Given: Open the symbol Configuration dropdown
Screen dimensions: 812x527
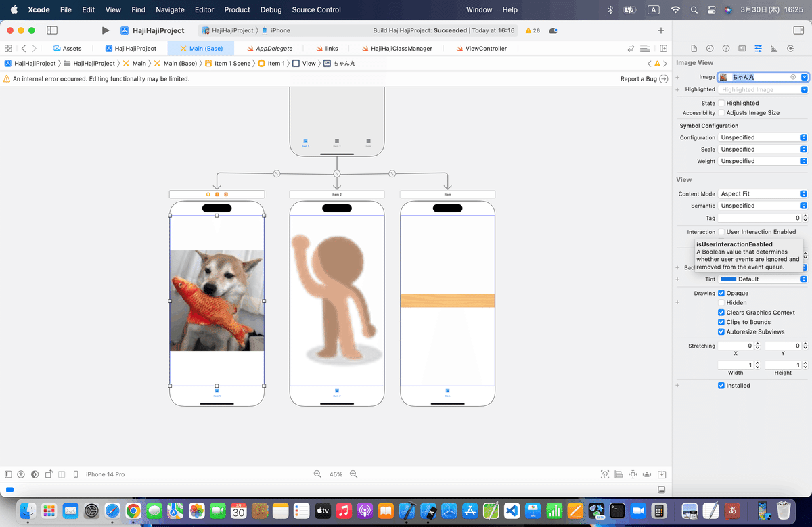Looking at the screenshot, I should tap(763, 137).
